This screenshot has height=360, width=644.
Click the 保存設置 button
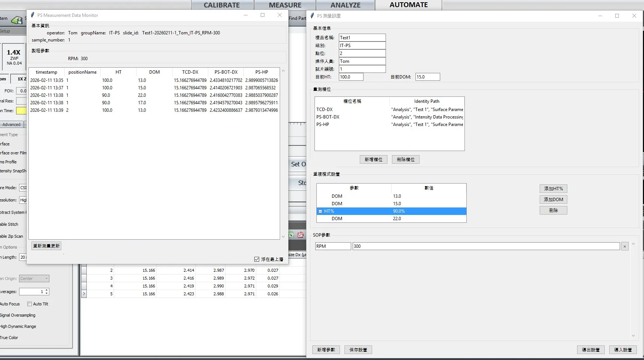click(x=358, y=350)
